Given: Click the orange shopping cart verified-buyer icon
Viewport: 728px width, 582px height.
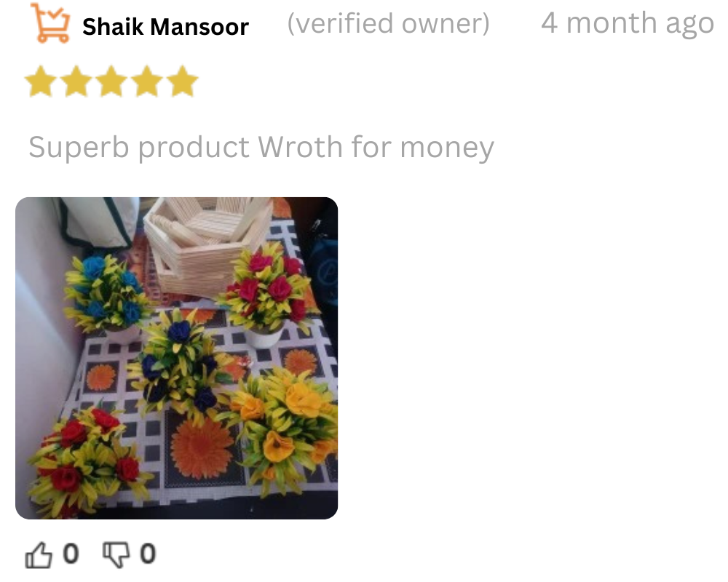Looking at the screenshot, I should pos(50,23).
